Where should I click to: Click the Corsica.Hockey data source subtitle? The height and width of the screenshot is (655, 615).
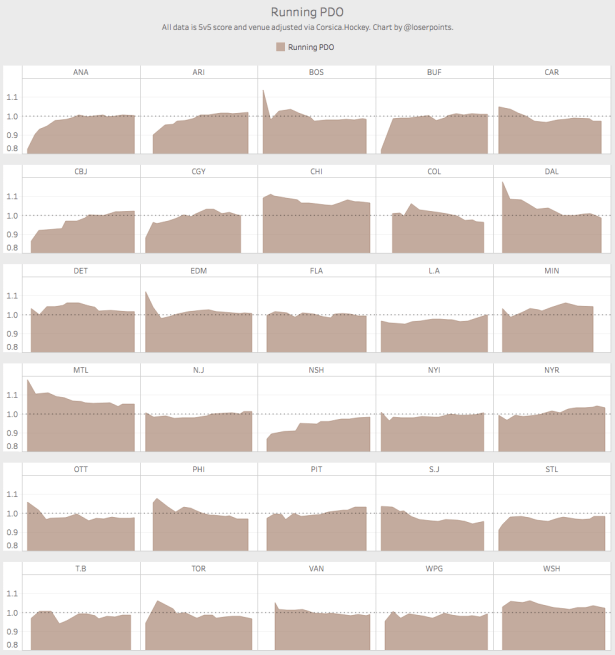tap(307, 27)
